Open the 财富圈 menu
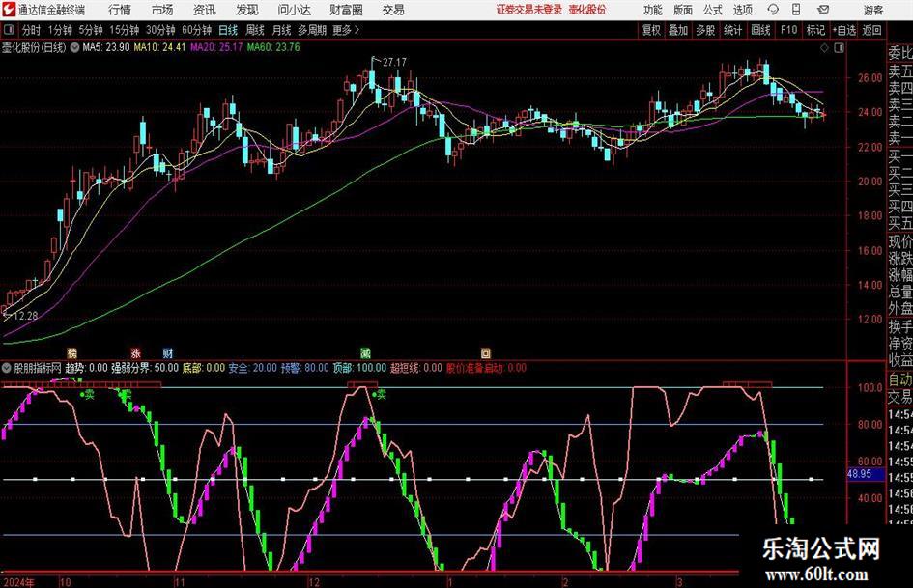The image size is (913, 588). (x=346, y=10)
